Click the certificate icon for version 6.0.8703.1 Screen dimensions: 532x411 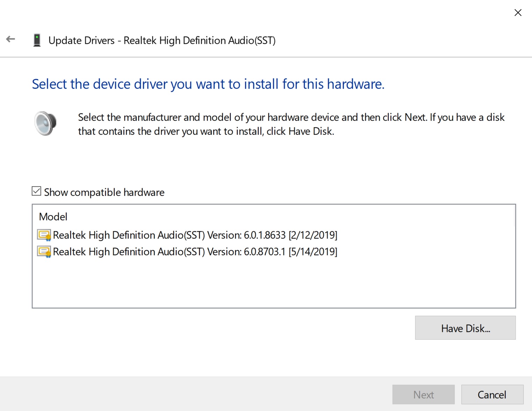(x=44, y=252)
